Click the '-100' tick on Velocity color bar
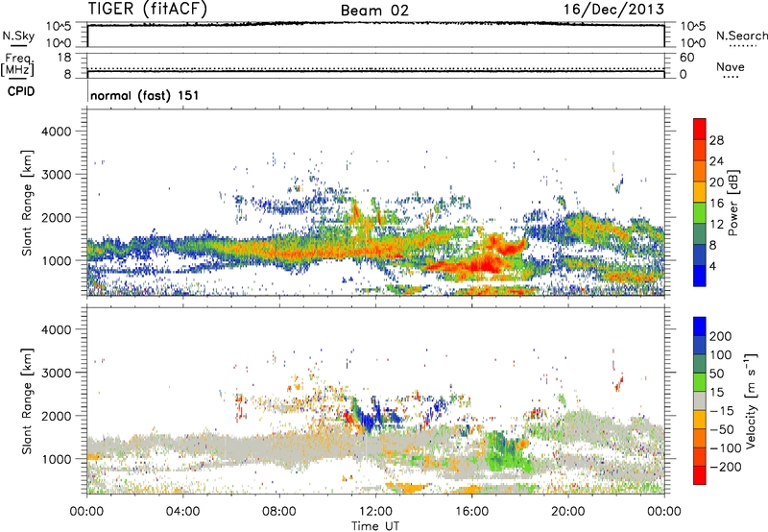The height and width of the screenshot is (532, 768). click(726, 448)
